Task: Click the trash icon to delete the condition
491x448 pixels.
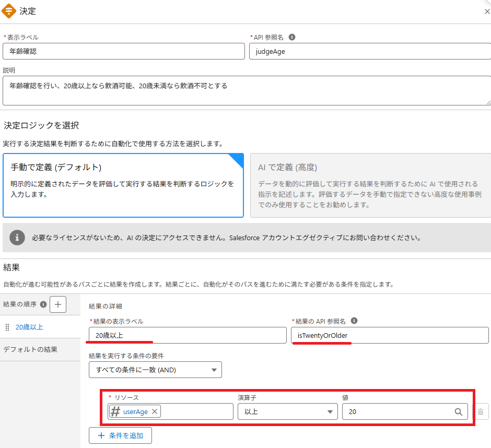Action: pos(481,411)
